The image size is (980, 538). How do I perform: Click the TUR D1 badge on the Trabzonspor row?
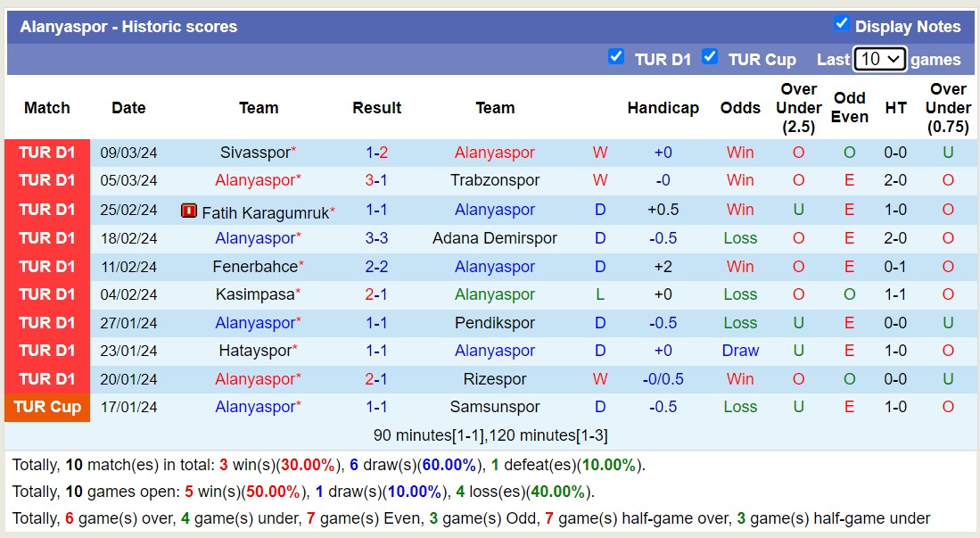click(x=47, y=181)
